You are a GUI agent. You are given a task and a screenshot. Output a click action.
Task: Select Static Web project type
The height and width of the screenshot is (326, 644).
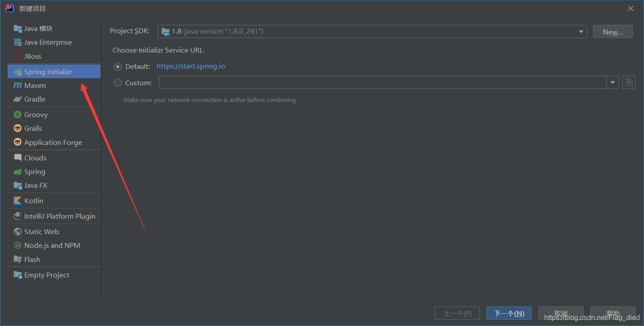(x=54, y=231)
